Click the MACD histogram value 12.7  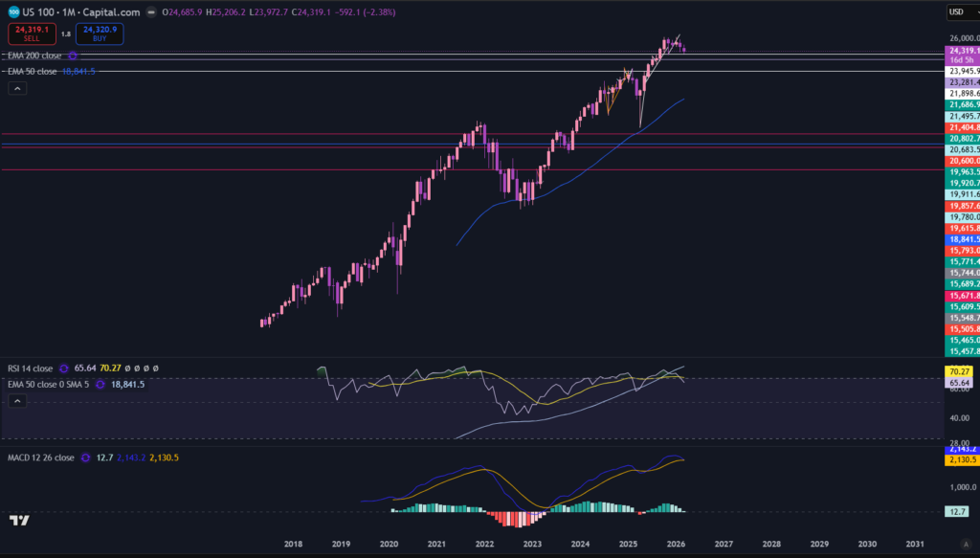pos(104,458)
